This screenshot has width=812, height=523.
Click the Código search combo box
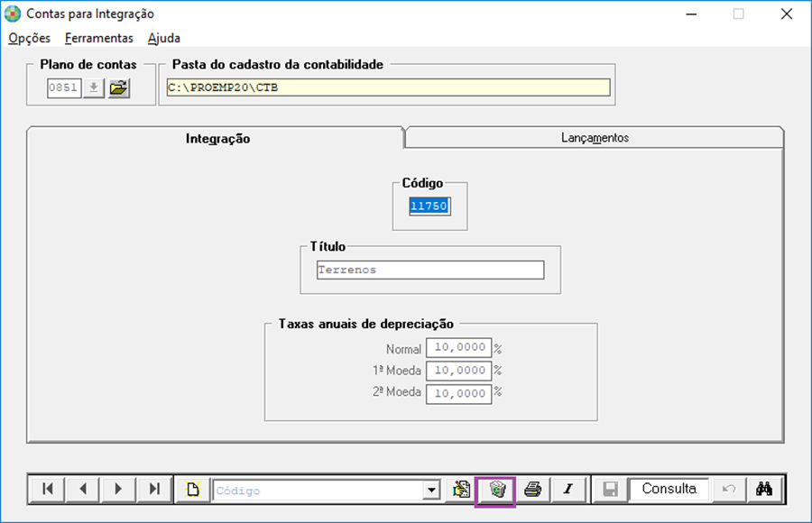tap(327, 490)
